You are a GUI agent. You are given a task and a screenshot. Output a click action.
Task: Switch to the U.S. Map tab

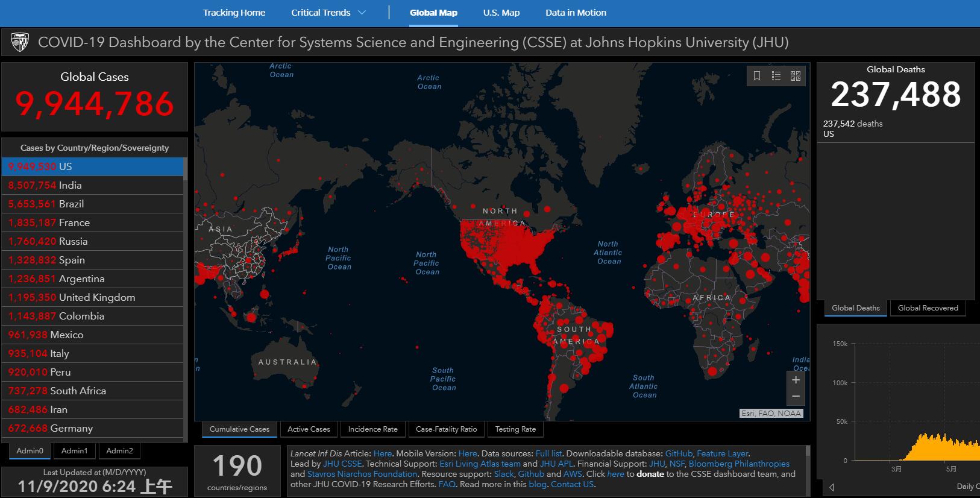[x=501, y=13]
